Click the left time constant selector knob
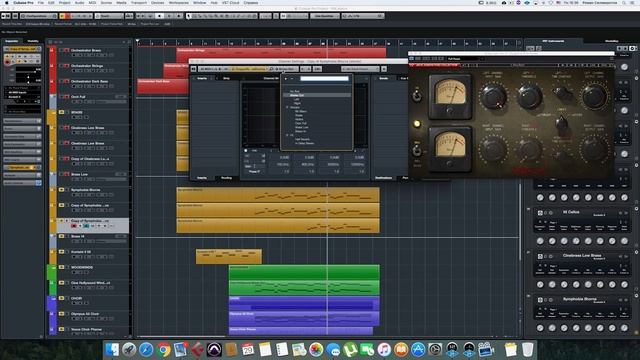Screen dimensions: 640x360 pos(562,93)
